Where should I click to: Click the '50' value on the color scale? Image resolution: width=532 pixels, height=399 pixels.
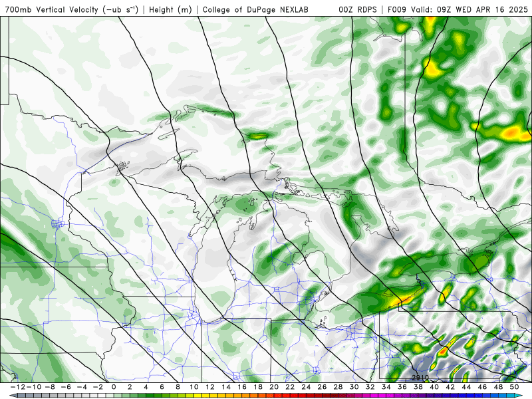[514, 387]
